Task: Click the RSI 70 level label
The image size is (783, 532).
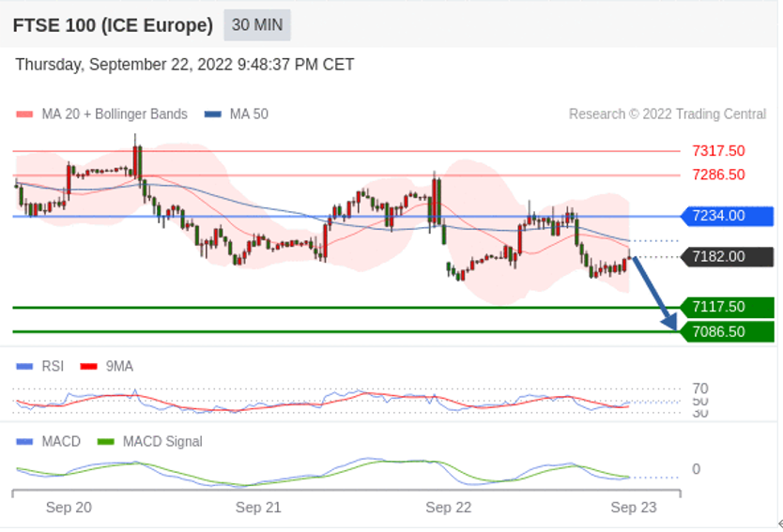Action: (x=700, y=388)
